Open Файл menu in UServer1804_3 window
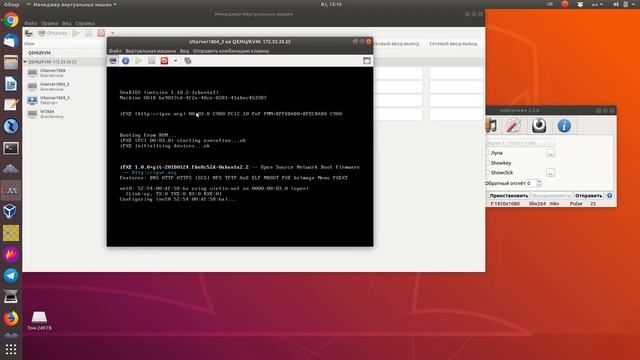The height and width of the screenshot is (360, 640). (x=115, y=51)
